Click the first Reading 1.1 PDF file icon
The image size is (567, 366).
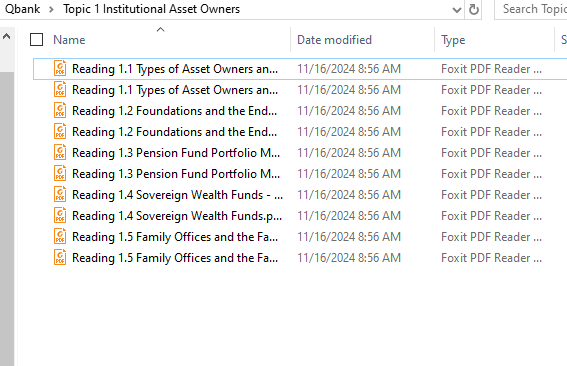pos(60,68)
